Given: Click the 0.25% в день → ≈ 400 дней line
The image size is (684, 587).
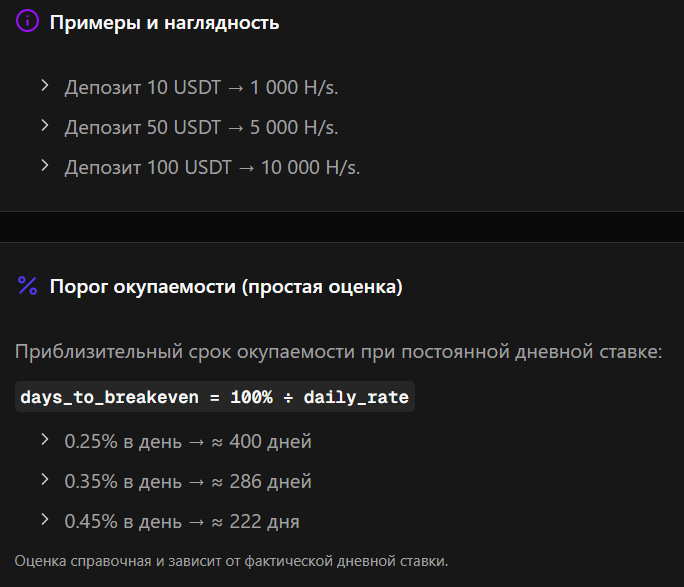Looking at the screenshot, I should point(188,441).
